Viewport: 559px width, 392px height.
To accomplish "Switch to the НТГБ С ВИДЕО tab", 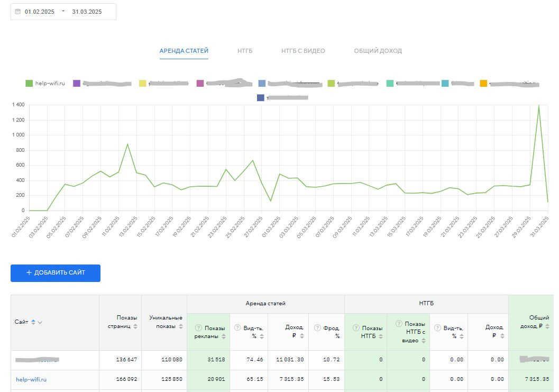I will [x=303, y=51].
